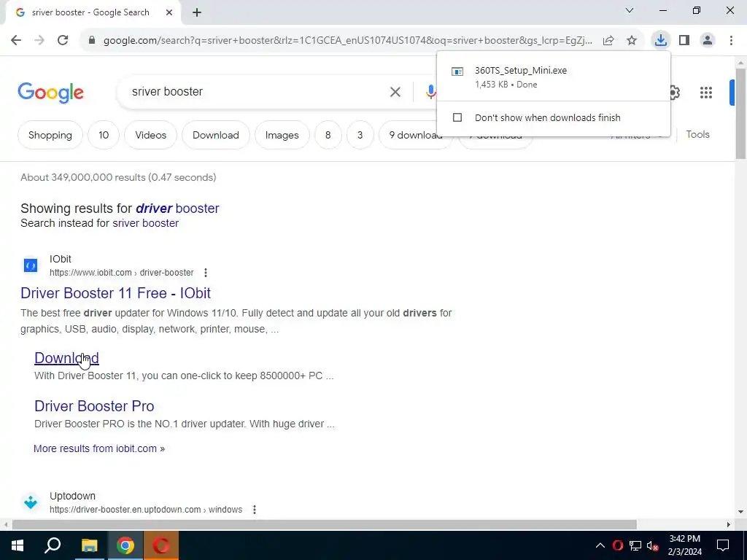
Task: Select the Shopping filter chip
Action: (x=50, y=135)
